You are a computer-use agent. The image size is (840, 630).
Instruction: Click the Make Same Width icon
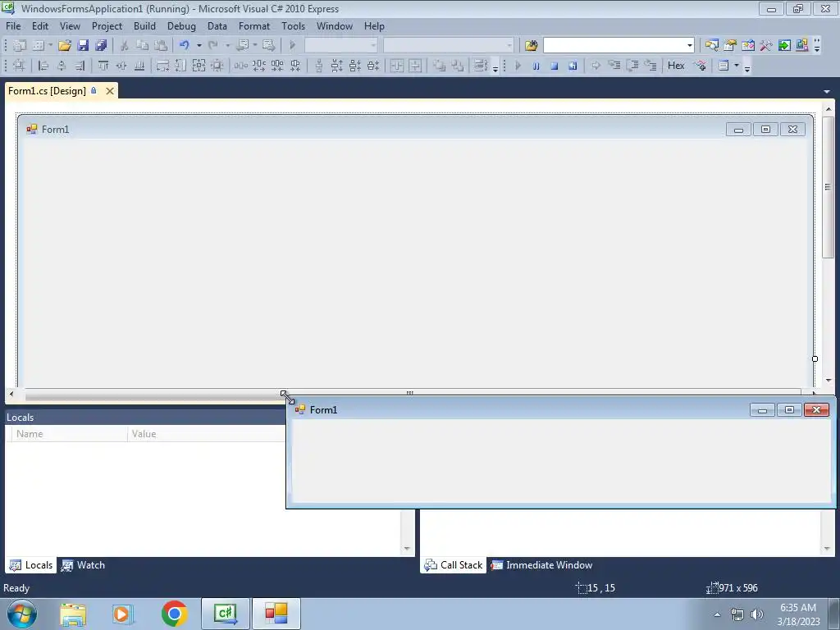tap(162, 66)
